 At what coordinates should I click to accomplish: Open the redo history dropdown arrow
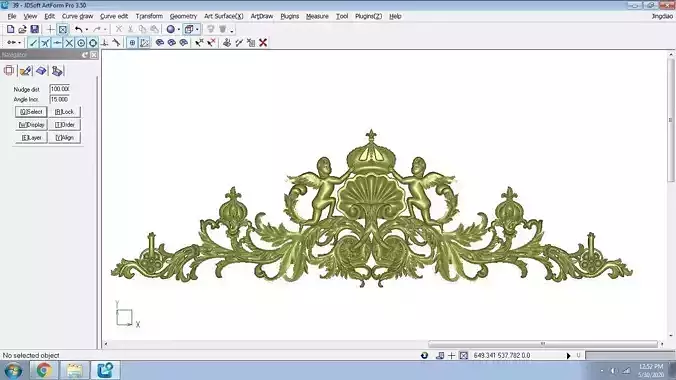pyautogui.click(x=105, y=30)
